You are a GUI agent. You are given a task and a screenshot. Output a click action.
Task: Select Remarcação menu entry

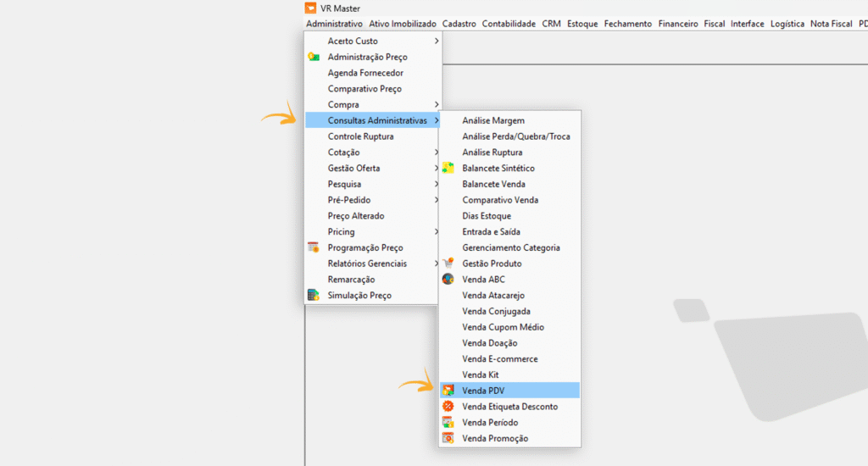[x=373, y=280]
